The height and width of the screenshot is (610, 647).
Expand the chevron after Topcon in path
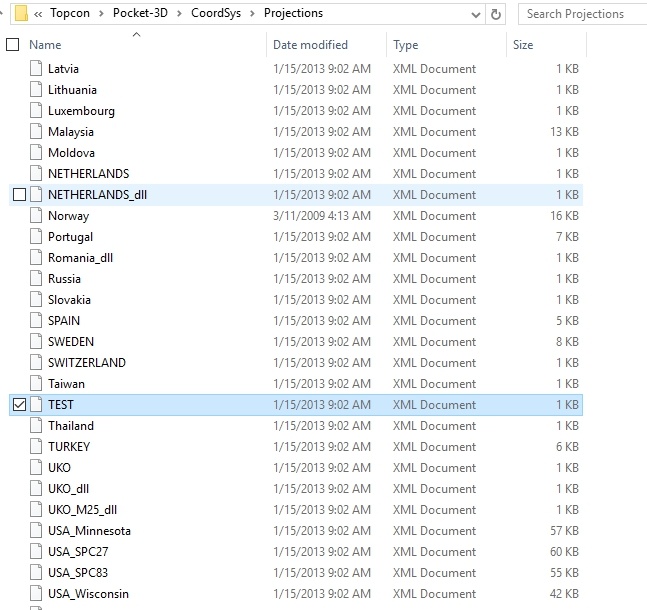pyautogui.click(x=102, y=14)
